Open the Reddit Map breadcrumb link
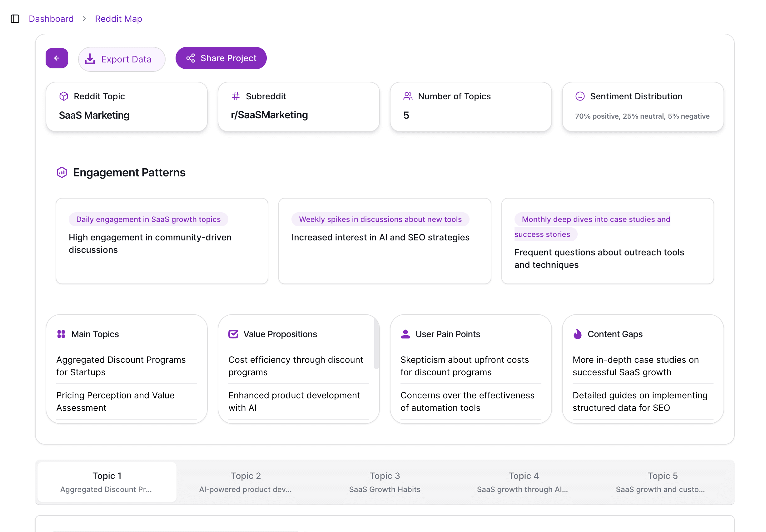The image size is (766, 532). pyautogui.click(x=118, y=19)
